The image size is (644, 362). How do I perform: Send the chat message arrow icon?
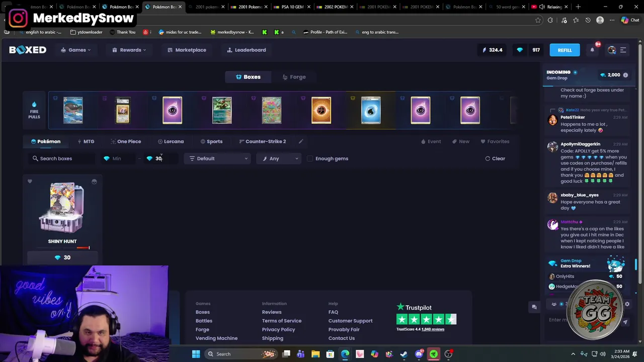tap(625, 322)
